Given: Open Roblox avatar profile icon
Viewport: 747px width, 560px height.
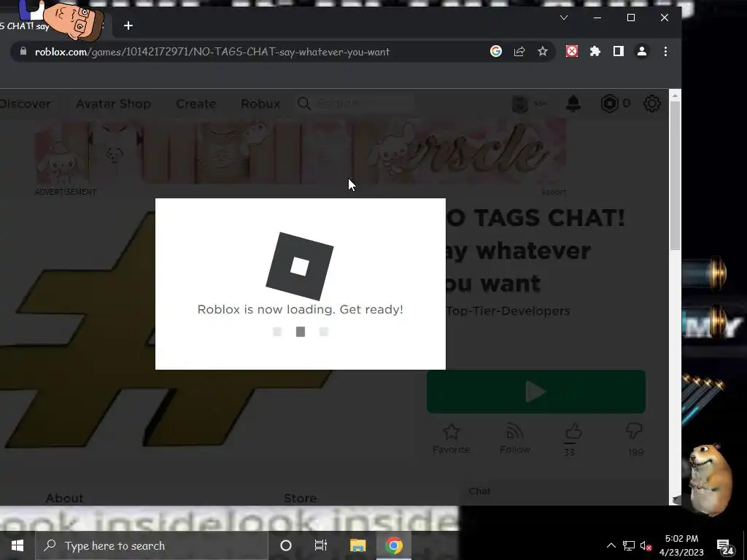Looking at the screenshot, I should coord(520,104).
